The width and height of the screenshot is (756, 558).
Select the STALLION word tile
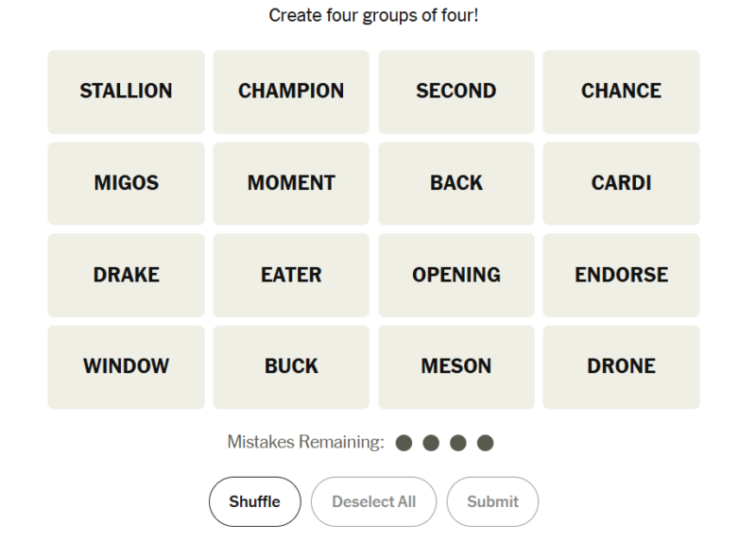tap(126, 92)
